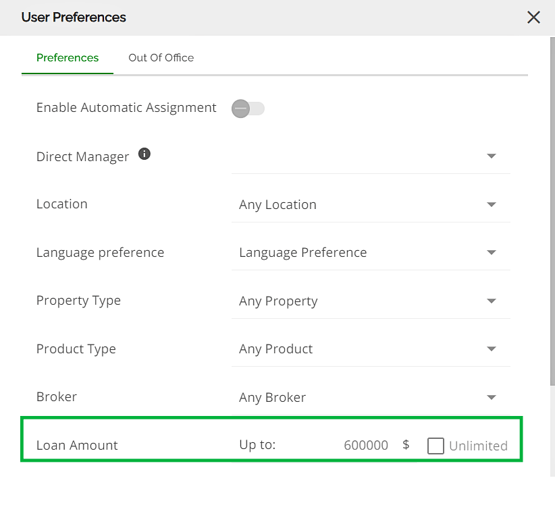Click the Unlimited label text
Screen dimensions: 555x507
478,446
